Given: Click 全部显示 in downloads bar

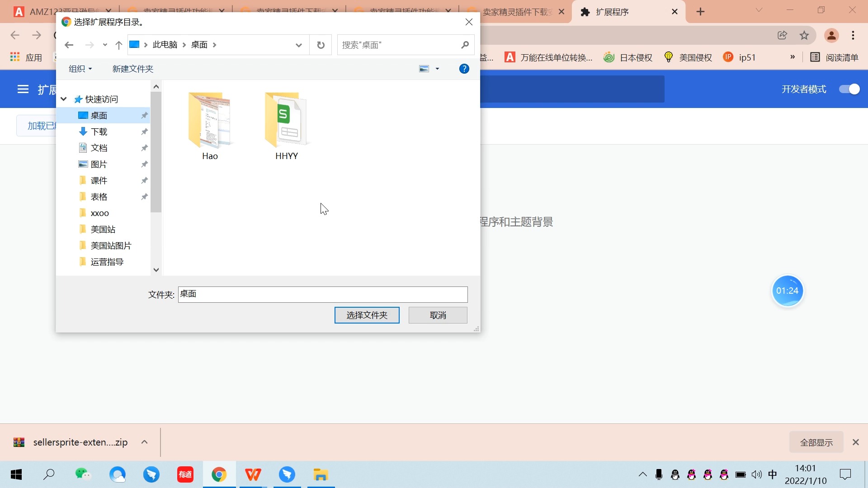Looking at the screenshot, I should (816, 442).
